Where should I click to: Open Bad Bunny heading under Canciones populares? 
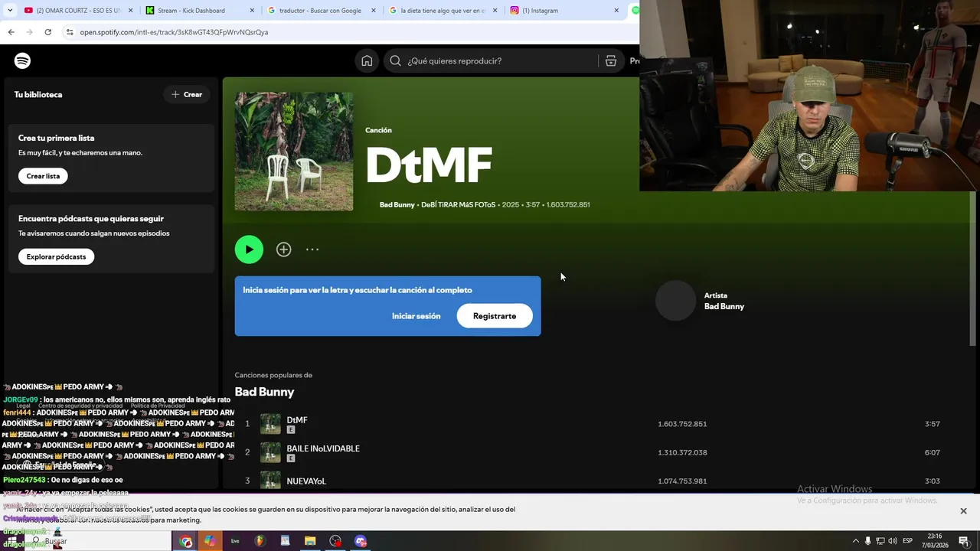click(264, 392)
